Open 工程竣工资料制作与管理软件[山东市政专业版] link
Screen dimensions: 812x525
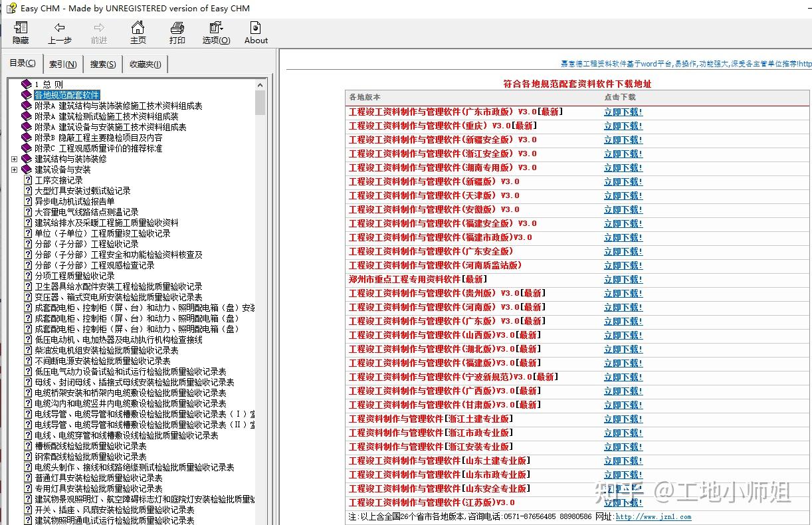440,474
